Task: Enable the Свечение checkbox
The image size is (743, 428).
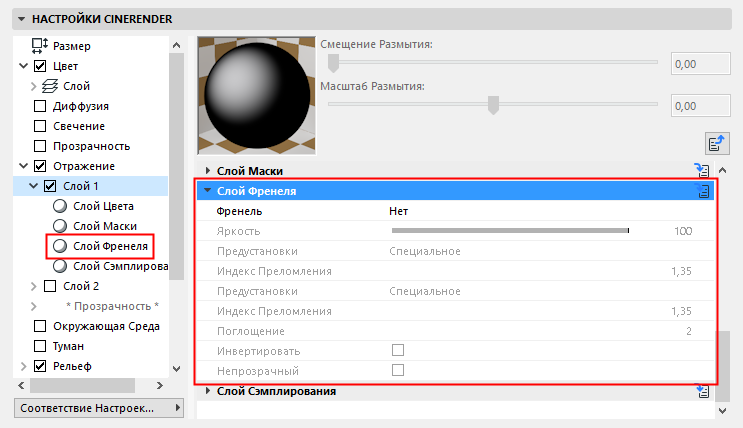Action: [40, 126]
